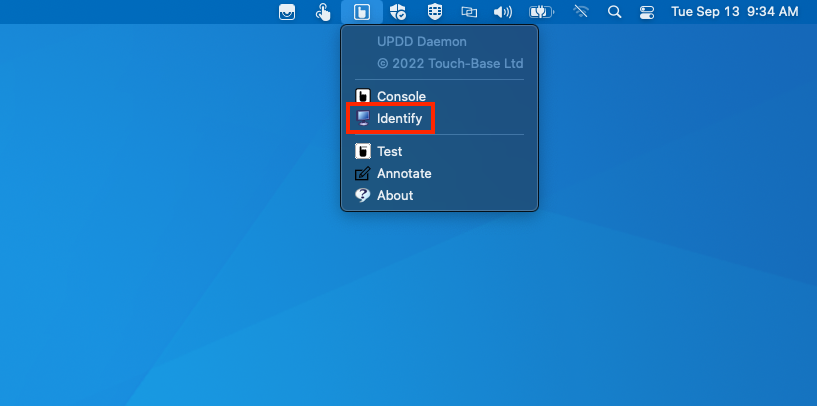Click the monitor icon beside Identify
Image resolution: width=817 pixels, height=406 pixels.
tap(363, 118)
